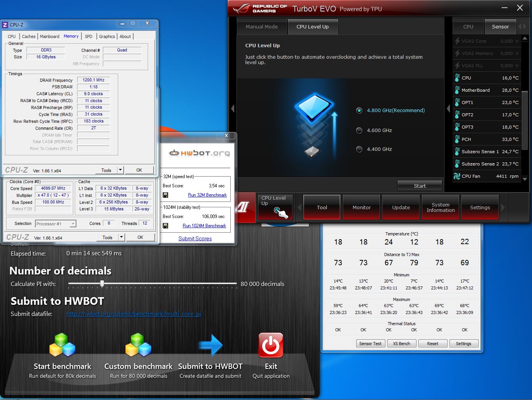This screenshot has width=532, height=400.
Task: Open System Information in AI Suite bar
Action: 441,207
